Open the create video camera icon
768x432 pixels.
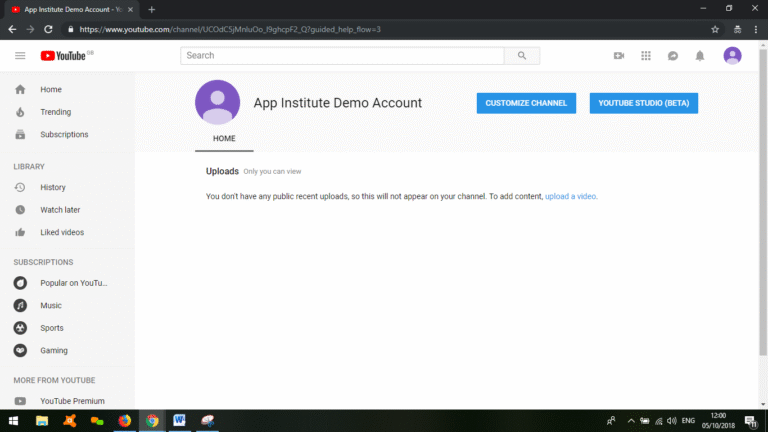(x=619, y=56)
